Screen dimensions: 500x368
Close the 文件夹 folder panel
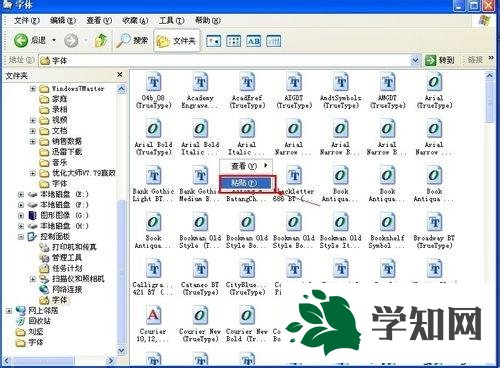[120, 75]
